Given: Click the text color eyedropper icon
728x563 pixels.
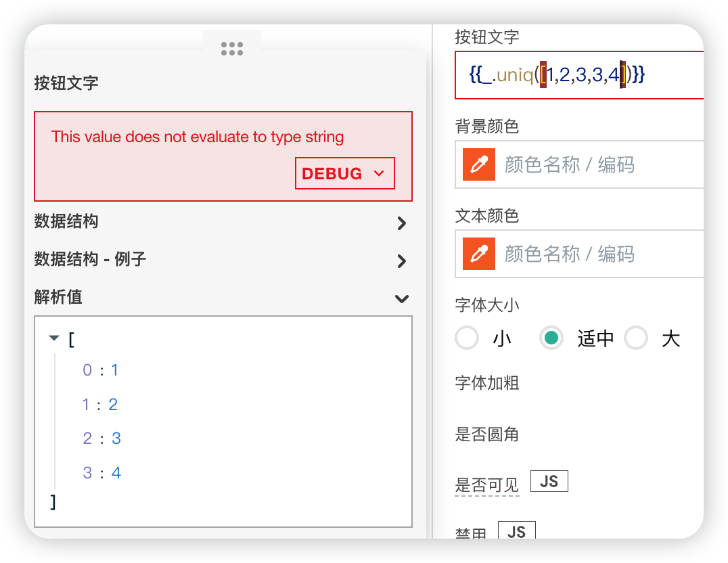Looking at the screenshot, I should tap(479, 254).
